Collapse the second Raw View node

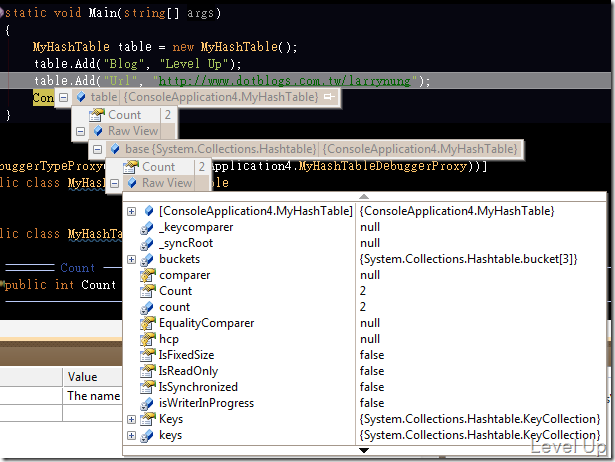[114, 183]
